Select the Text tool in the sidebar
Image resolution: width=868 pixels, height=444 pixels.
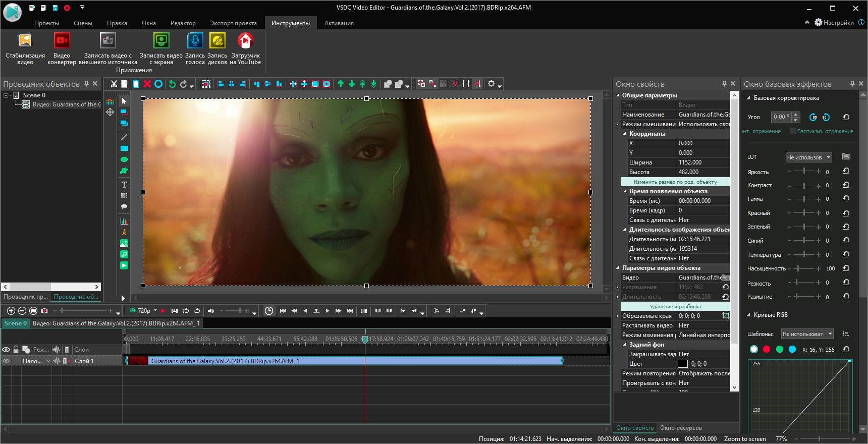point(124,185)
